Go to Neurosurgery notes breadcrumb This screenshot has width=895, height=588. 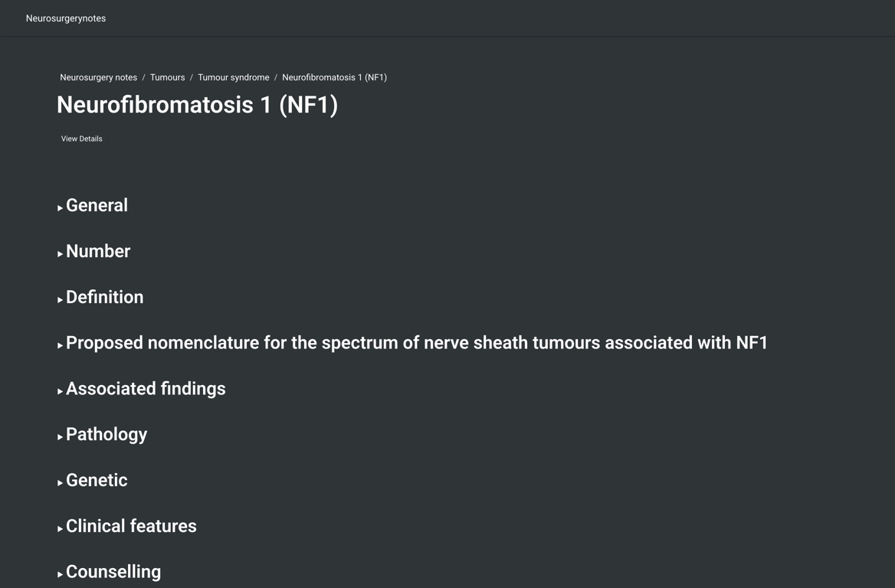click(x=98, y=77)
